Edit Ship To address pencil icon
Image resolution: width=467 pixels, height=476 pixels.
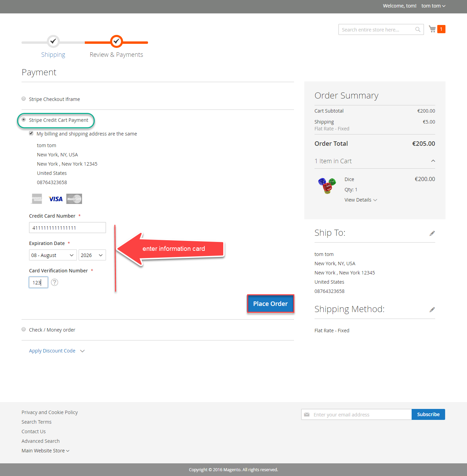[x=432, y=233]
